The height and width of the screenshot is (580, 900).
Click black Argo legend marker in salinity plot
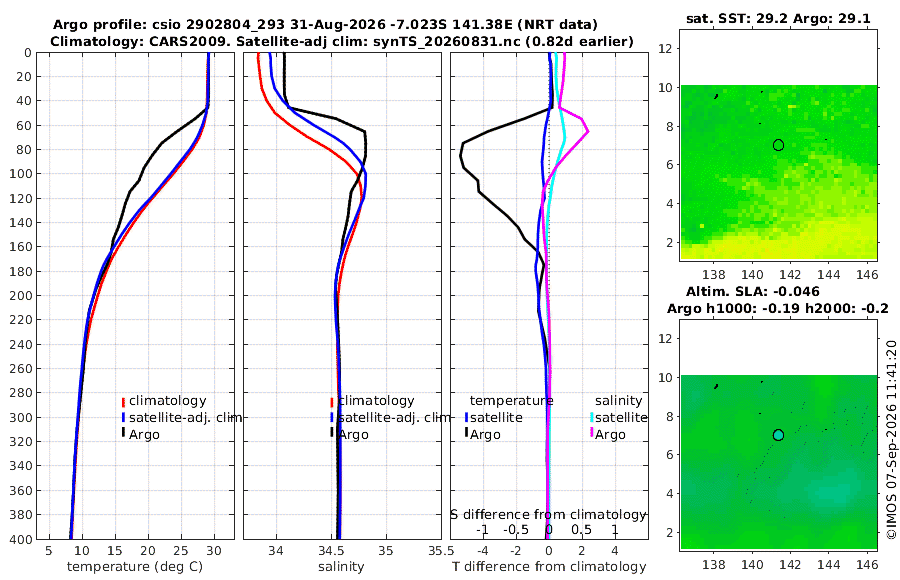pos(332,433)
